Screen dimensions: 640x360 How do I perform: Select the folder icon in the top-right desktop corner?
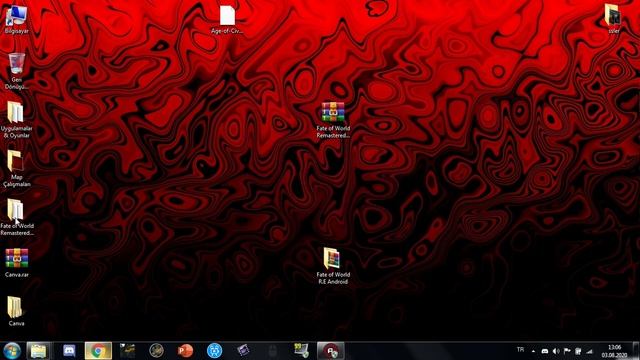pos(613,19)
